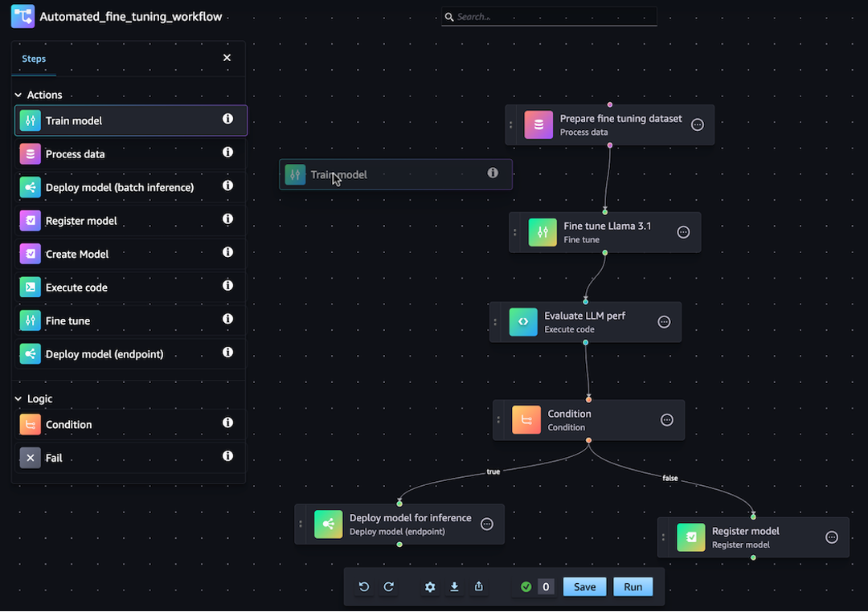
Task: Click the Tracecat logo in top-left corner
Action: pyautogui.click(x=22, y=16)
